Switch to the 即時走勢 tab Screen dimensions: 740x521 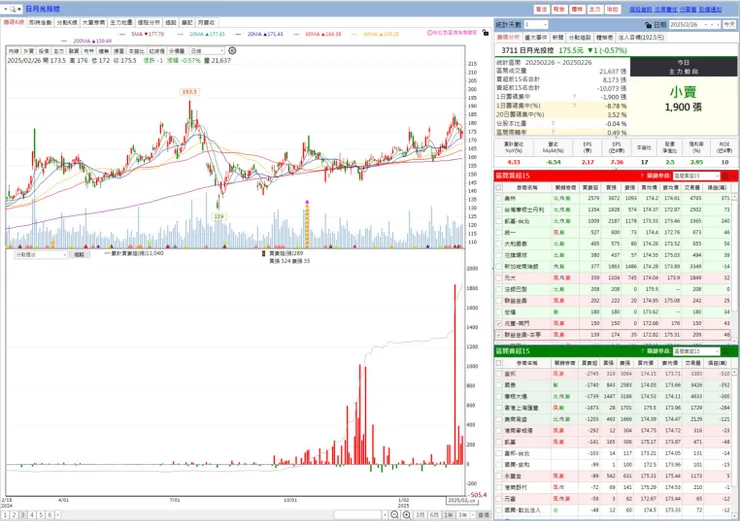point(40,22)
